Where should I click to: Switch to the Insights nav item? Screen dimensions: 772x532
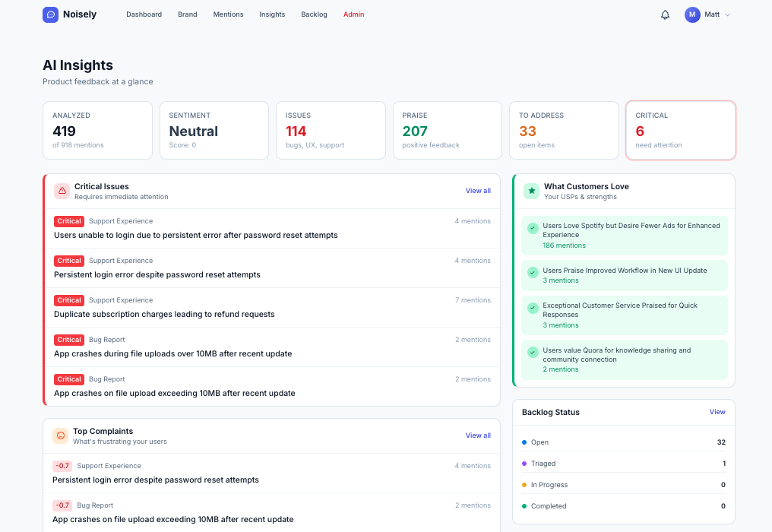272,14
